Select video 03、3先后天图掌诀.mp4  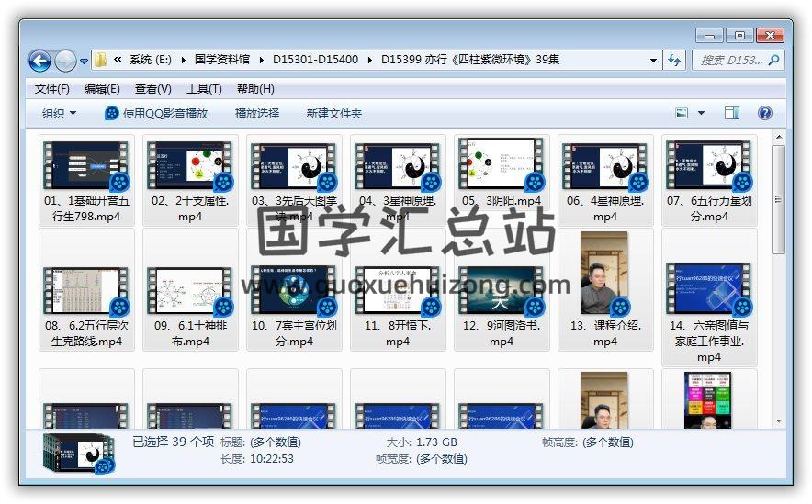[294, 180]
